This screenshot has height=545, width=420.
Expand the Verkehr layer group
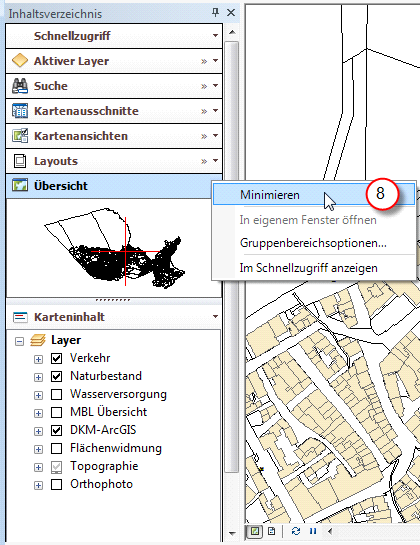point(38,359)
